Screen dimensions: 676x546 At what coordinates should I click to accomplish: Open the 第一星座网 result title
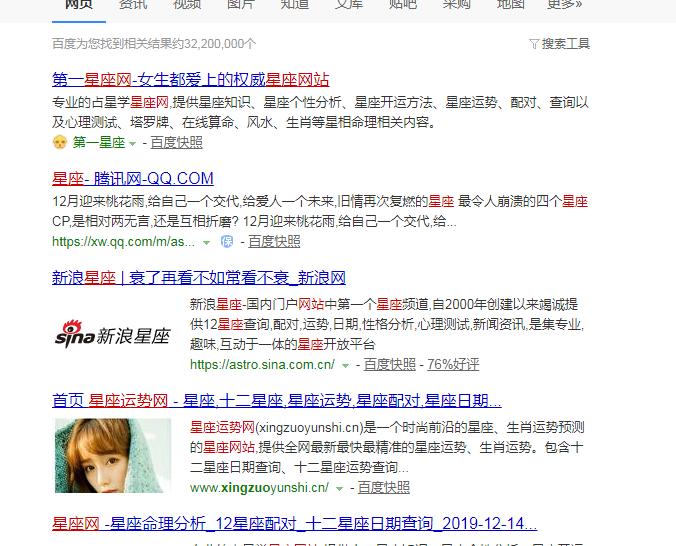click(x=191, y=80)
